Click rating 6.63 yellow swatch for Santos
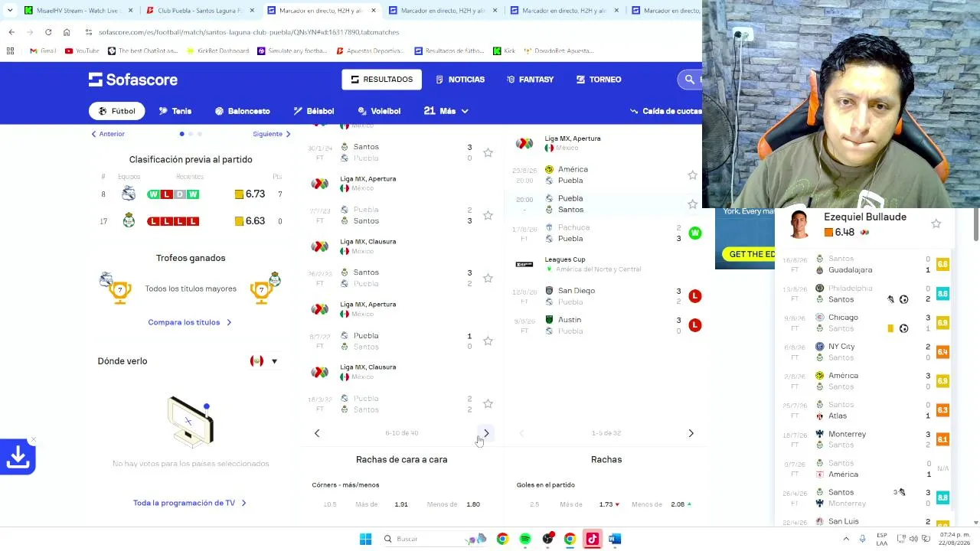This screenshot has height=551, width=980. point(239,221)
